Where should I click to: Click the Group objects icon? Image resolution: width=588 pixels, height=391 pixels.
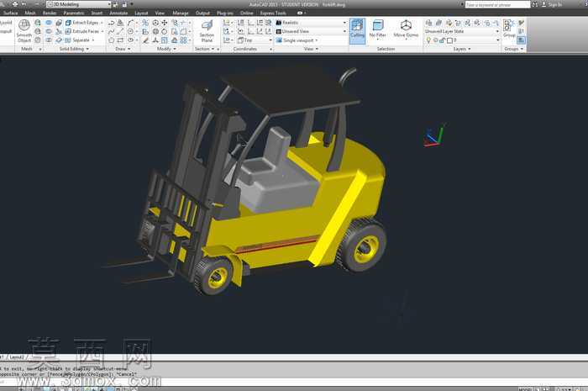point(509,29)
